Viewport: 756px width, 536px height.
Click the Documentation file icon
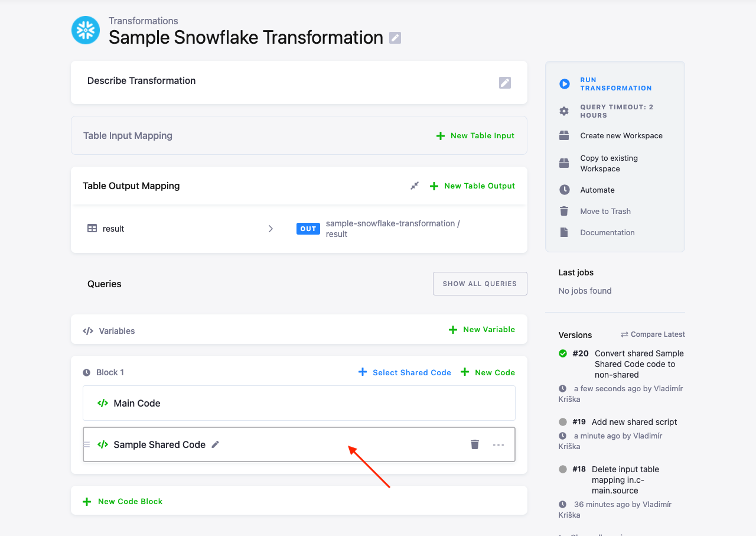coord(565,232)
